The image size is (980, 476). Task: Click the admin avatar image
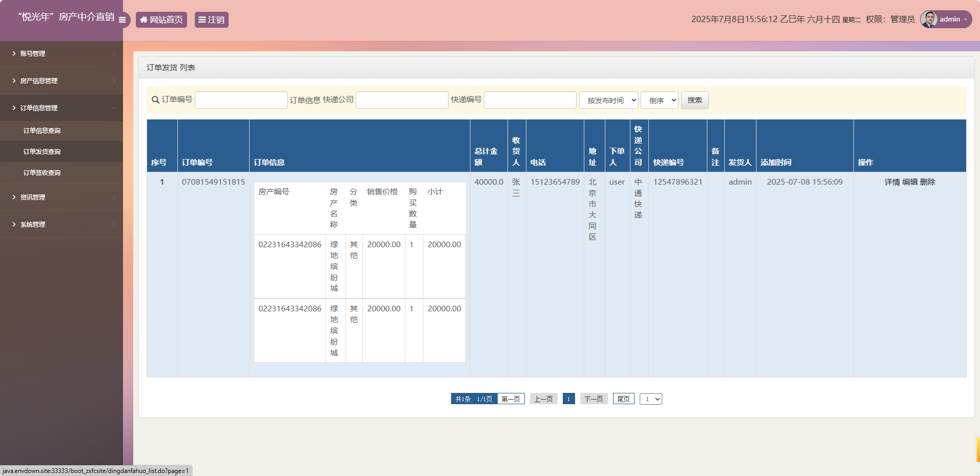coord(928,19)
